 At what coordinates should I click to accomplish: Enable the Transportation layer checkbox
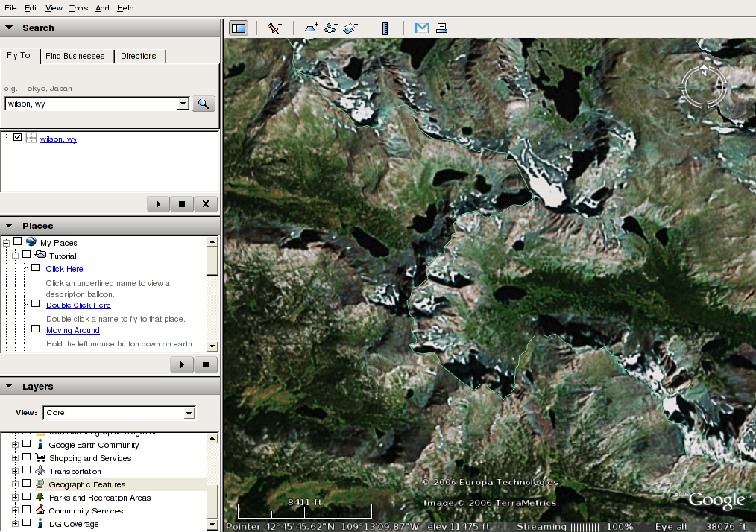point(27,470)
